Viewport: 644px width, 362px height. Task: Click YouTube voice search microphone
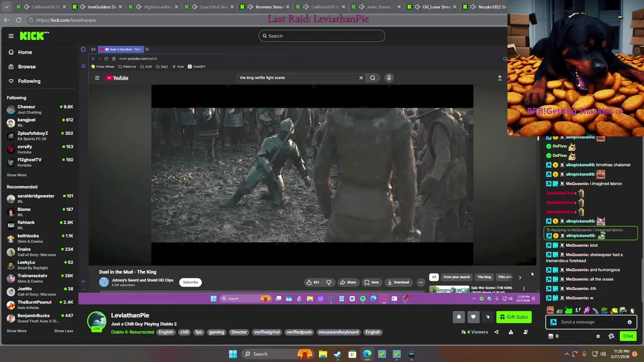pyautogui.click(x=389, y=78)
